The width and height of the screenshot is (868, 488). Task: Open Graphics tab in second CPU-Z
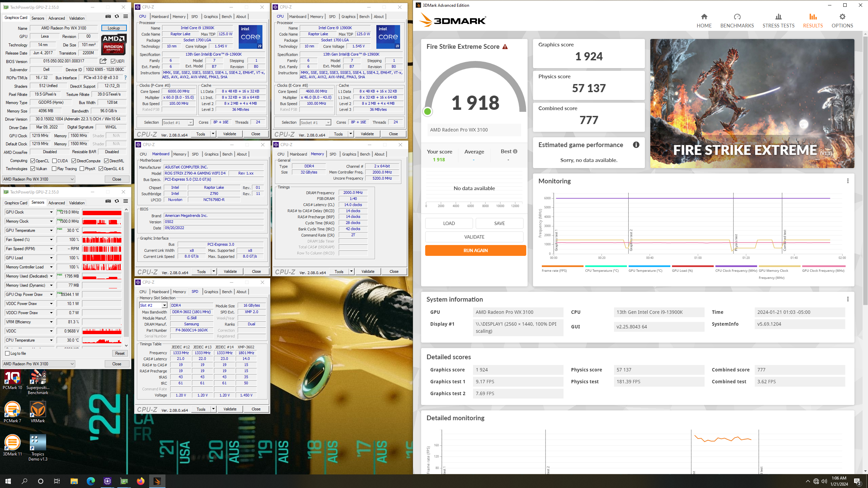(x=348, y=17)
